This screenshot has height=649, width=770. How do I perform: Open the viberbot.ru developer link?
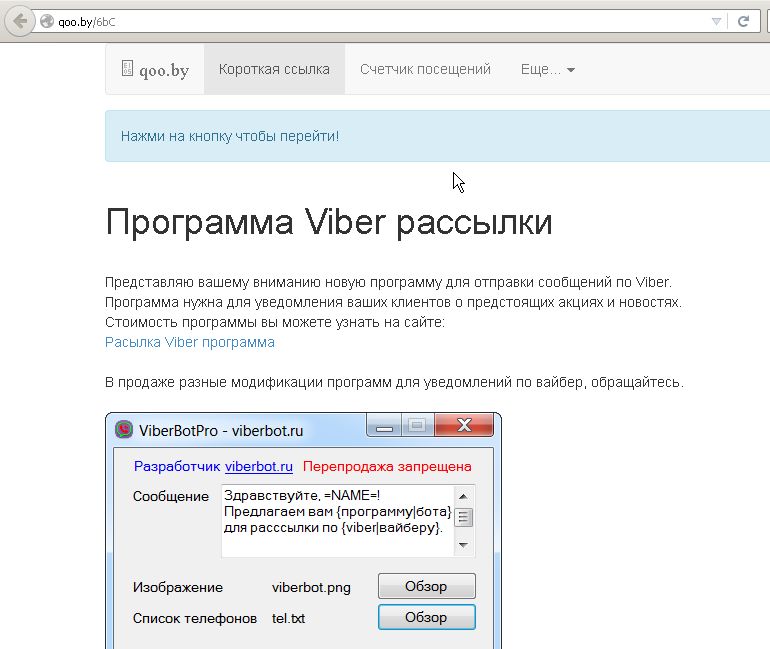[x=258, y=466]
